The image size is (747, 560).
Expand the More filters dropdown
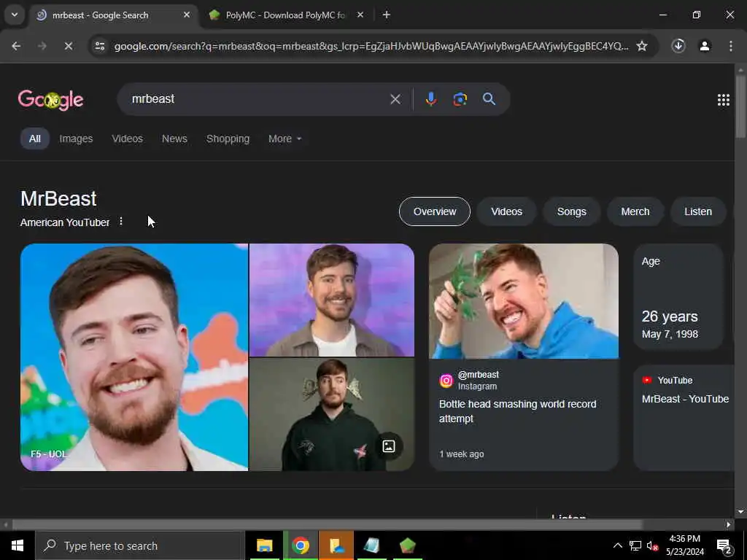pyautogui.click(x=285, y=139)
